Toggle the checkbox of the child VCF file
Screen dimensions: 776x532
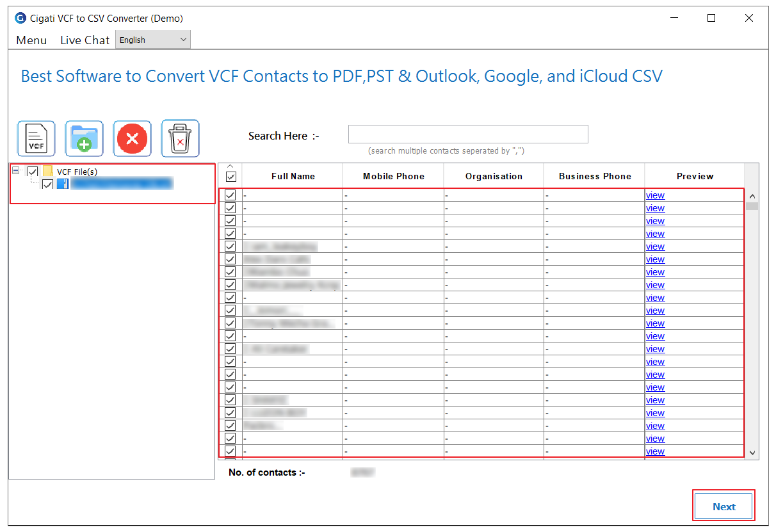click(x=47, y=184)
